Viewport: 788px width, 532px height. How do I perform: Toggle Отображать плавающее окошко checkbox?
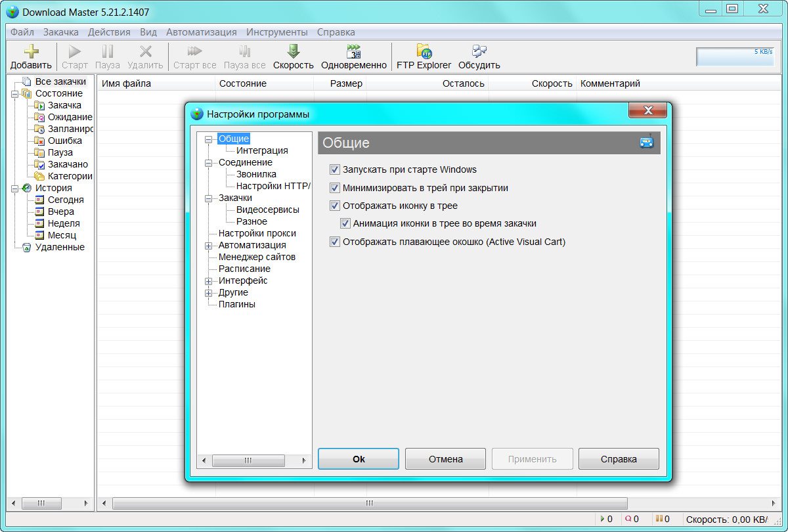335,242
